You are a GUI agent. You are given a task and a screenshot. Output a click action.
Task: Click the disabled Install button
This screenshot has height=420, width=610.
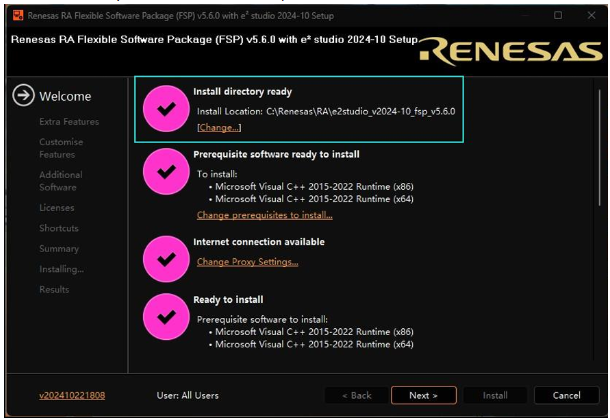point(495,396)
